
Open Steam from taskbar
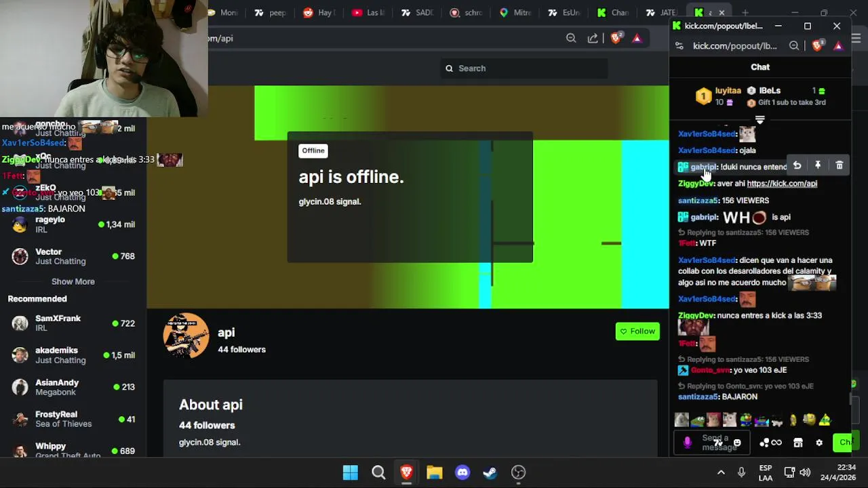490,472
